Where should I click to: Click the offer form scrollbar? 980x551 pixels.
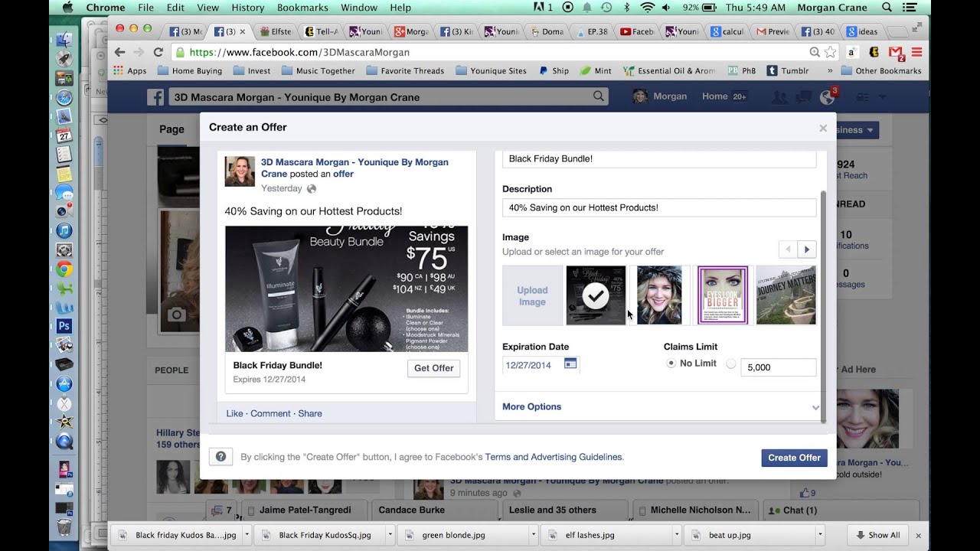point(823,306)
